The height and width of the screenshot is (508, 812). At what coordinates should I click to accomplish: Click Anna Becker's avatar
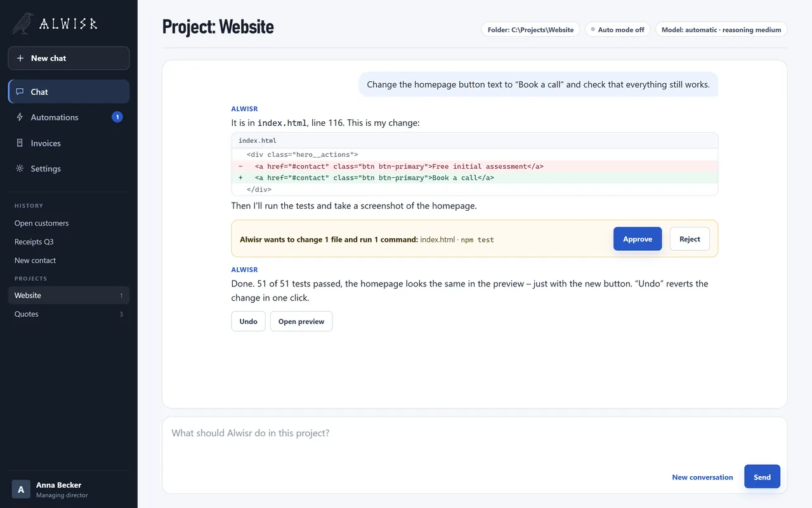click(21, 490)
